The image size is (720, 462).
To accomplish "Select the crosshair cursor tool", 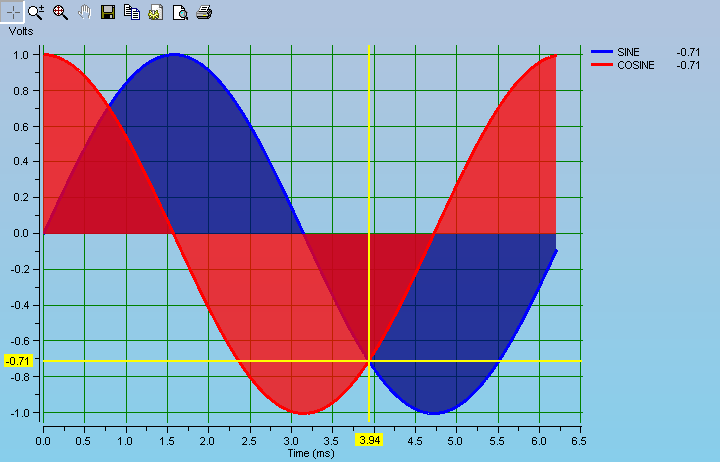I will point(13,12).
